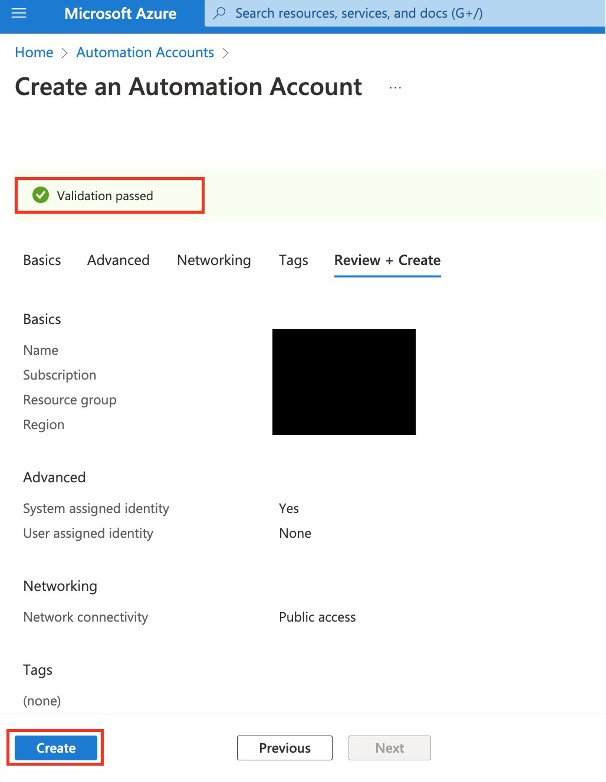
Task: Switch to the Networking tab
Action: (214, 260)
